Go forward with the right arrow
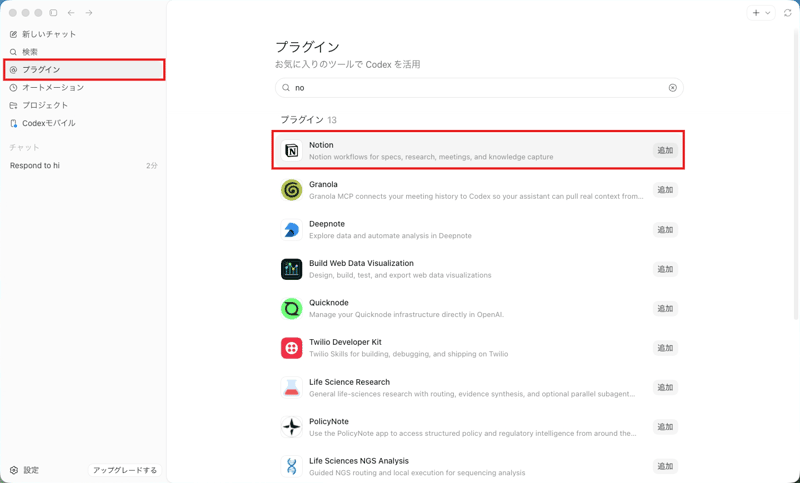Image resolution: width=800 pixels, height=483 pixels. pos(89,13)
